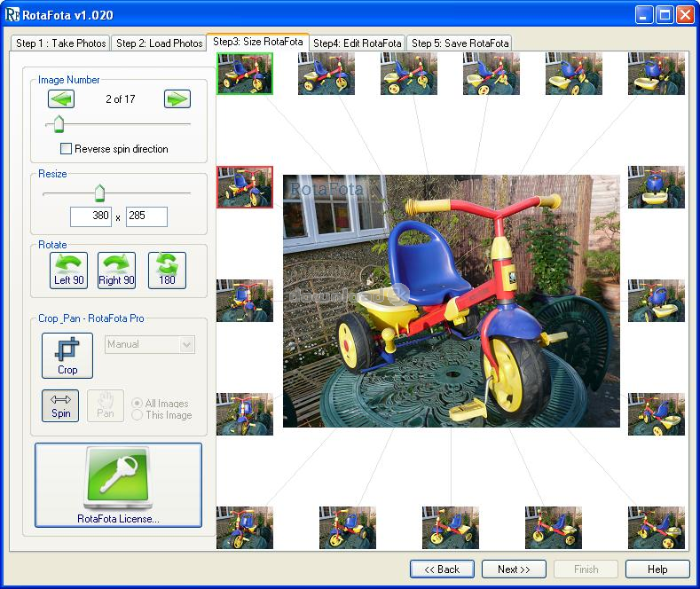Image resolution: width=700 pixels, height=589 pixels.
Task: Select the red-bordered thumbnail on left
Action: click(245, 187)
